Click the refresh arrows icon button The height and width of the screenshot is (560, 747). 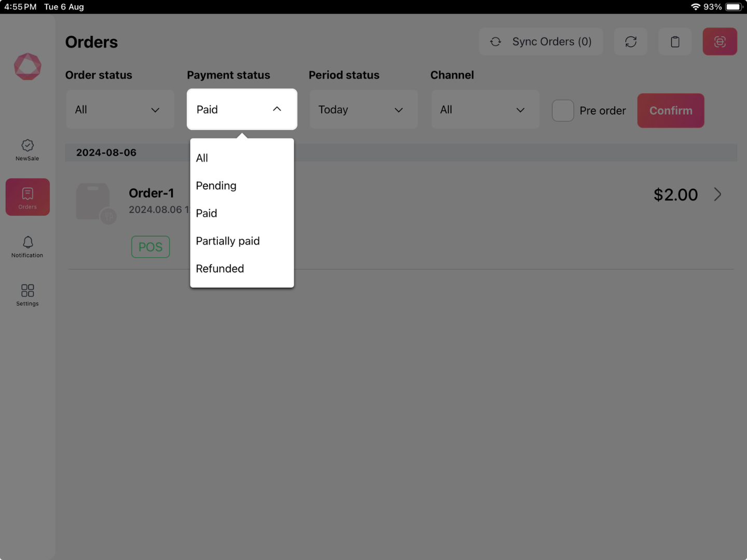tap(630, 42)
